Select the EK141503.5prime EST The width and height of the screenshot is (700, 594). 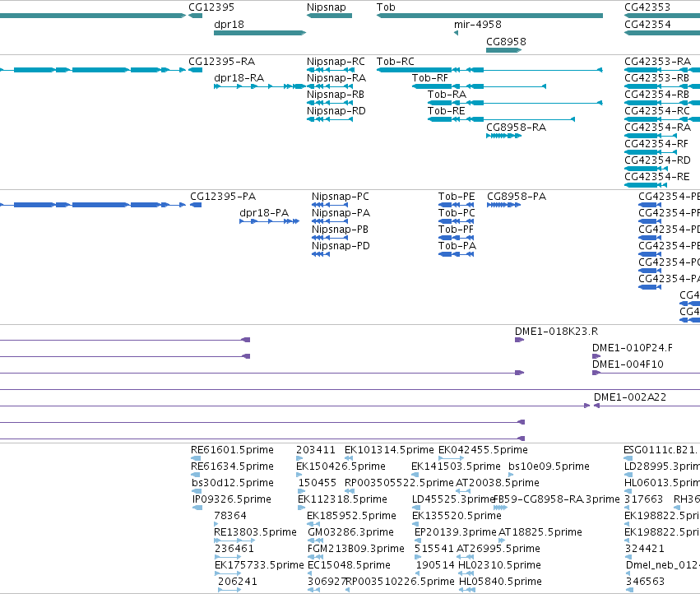pos(415,475)
